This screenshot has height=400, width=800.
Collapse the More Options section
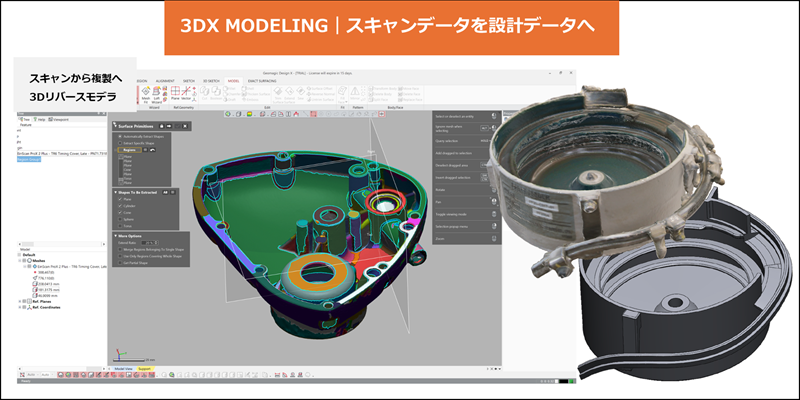tap(115, 236)
